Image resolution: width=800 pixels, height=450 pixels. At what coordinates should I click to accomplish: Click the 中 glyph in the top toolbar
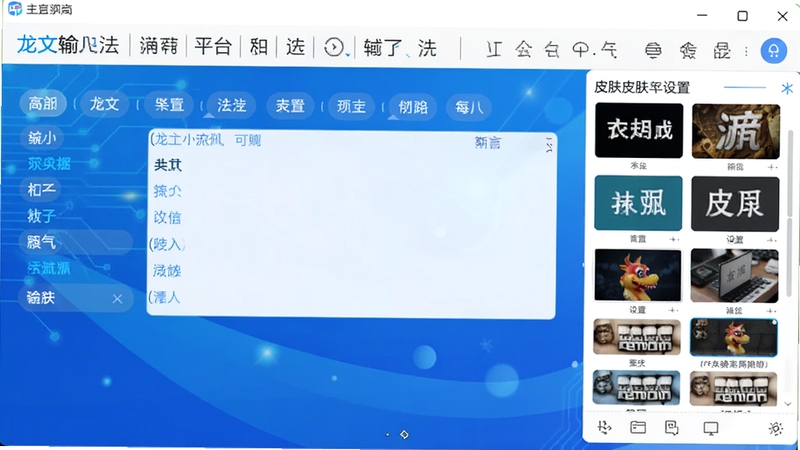click(581, 49)
